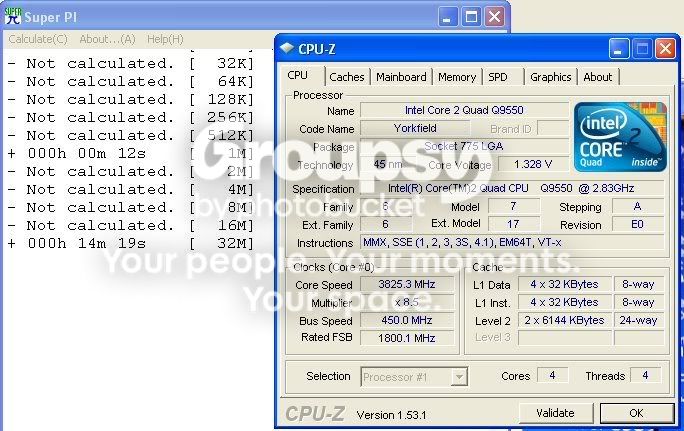Click the Intel Core 2 Quad logo
Screen dimensions: 684x431
click(x=620, y=136)
